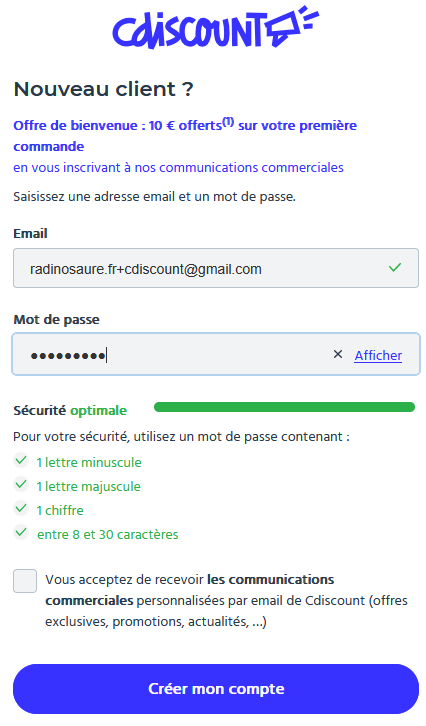
Task: Click the green Sécurité strength bar
Action: [x=284, y=407]
